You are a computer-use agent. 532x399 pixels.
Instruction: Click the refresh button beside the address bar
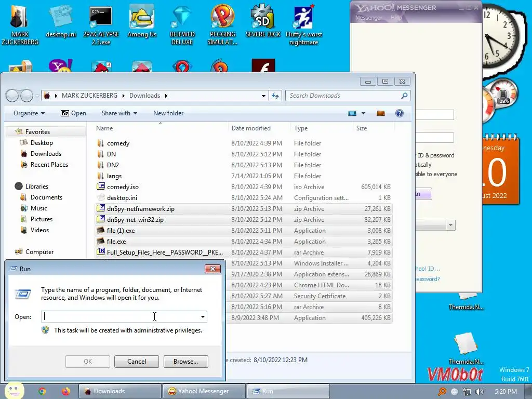pyautogui.click(x=275, y=96)
